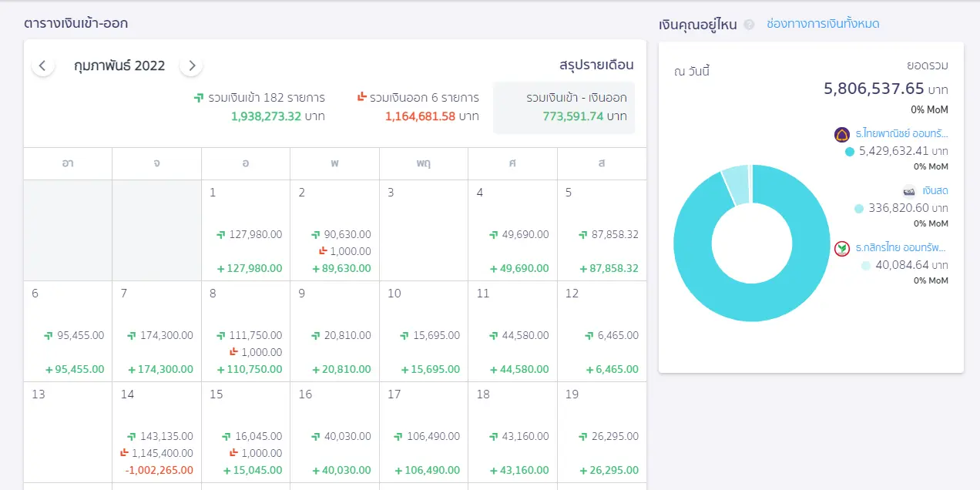
Task: Click red expense arrow icon on day 15
Action: click(x=233, y=453)
